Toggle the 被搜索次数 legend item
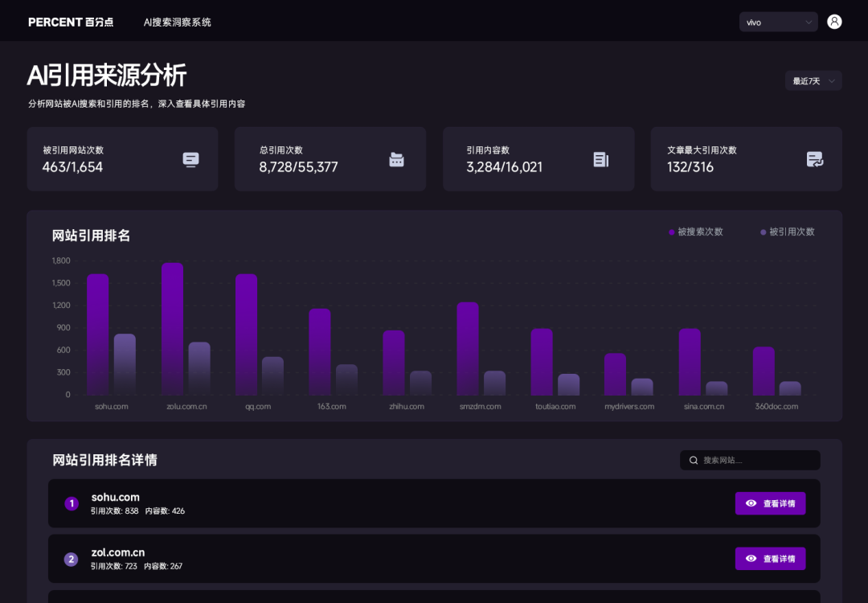 (x=694, y=232)
